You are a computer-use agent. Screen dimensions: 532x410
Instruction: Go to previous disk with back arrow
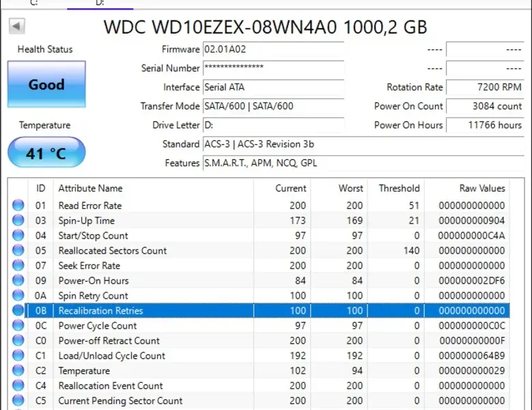[16, 26]
